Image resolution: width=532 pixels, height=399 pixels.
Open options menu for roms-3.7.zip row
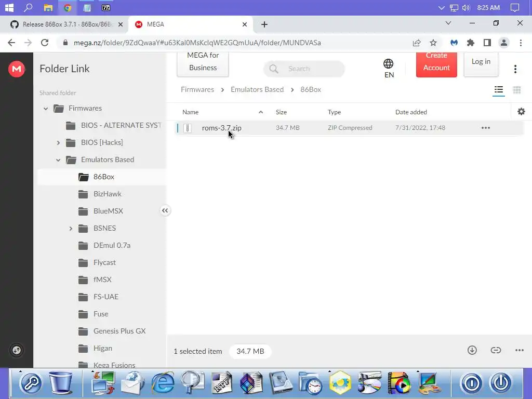tap(486, 128)
